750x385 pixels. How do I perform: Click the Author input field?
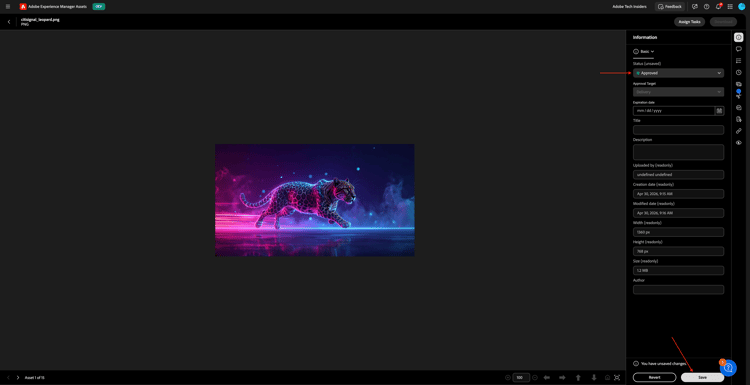click(x=678, y=289)
